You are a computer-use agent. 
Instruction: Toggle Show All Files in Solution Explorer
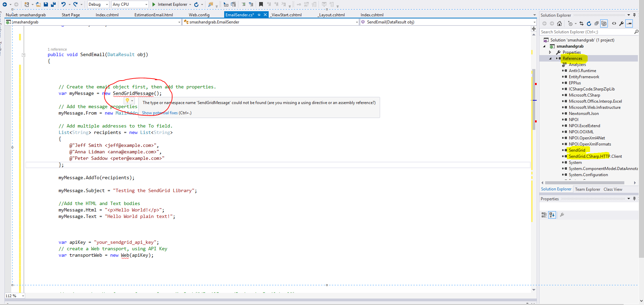point(604,23)
